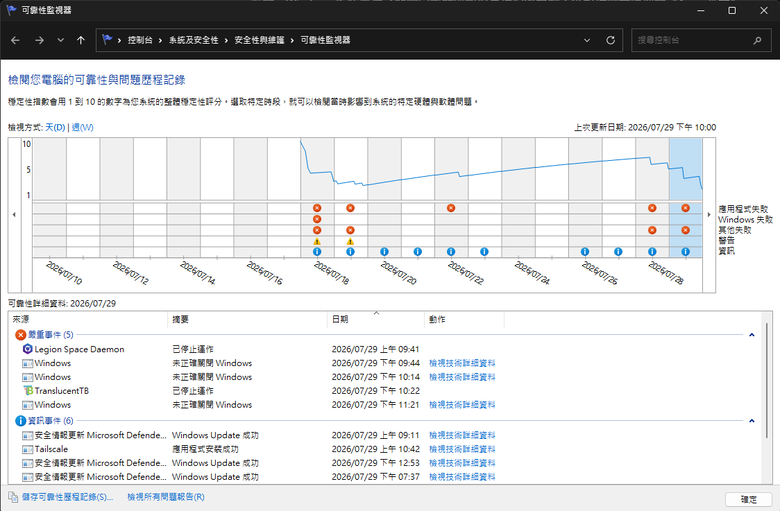Screen dimensions: 780x511
Task: Open 控制台 breadcrumb
Action: point(140,40)
